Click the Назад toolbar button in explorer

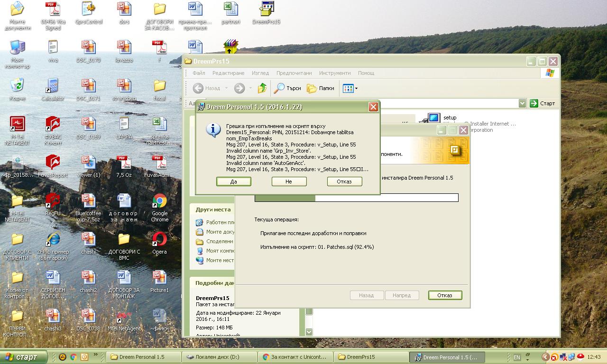tap(207, 88)
